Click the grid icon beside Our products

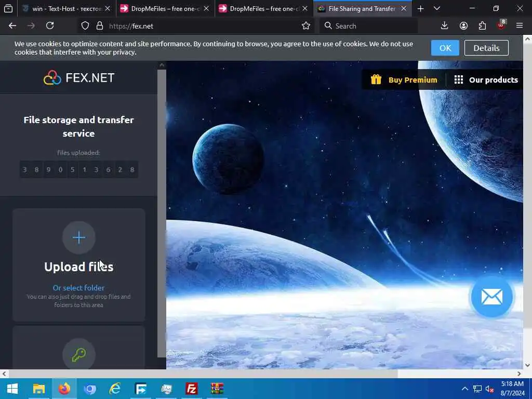(x=459, y=79)
